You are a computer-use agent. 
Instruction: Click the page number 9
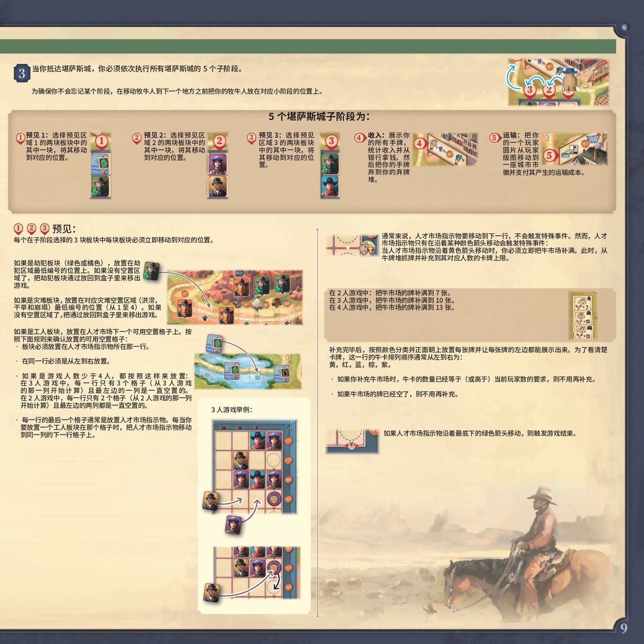(x=624, y=628)
